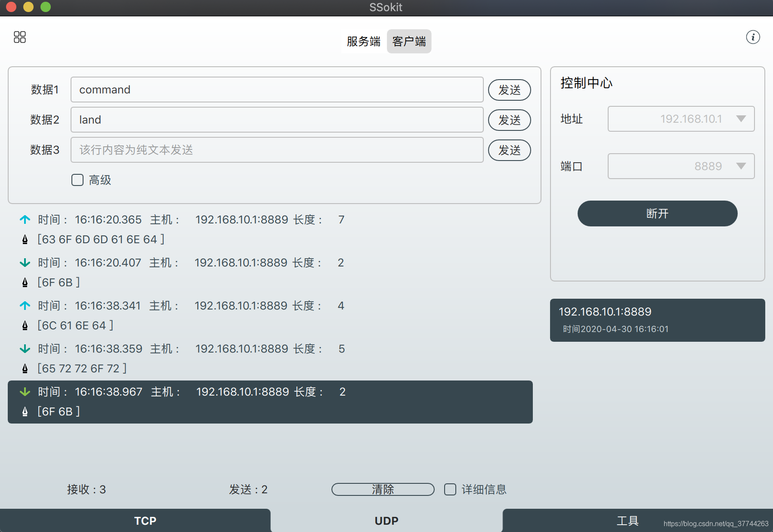The height and width of the screenshot is (532, 773).
Task: Select the 192.168.10.1:8889 connection card
Action: pyautogui.click(x=657, y=320)
